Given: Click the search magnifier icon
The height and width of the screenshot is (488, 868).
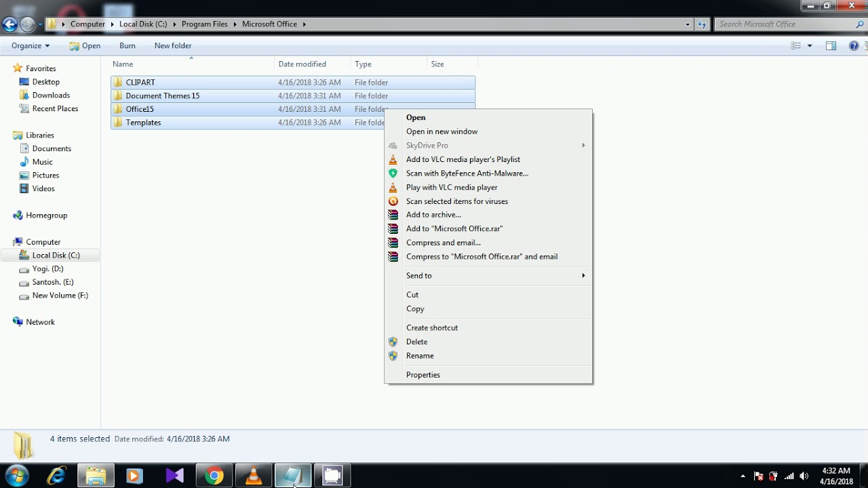Looking at the screenshot, I should [860, 24].
